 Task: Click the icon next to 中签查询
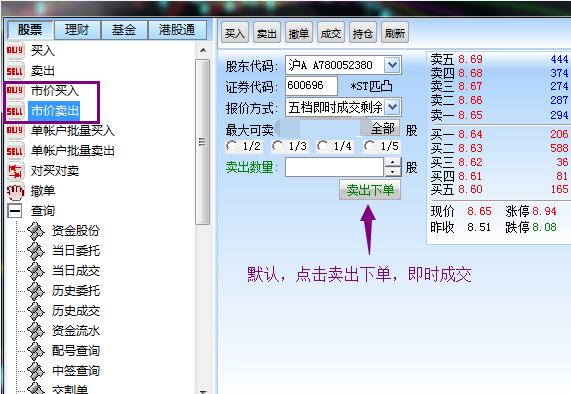pos(36,371)
